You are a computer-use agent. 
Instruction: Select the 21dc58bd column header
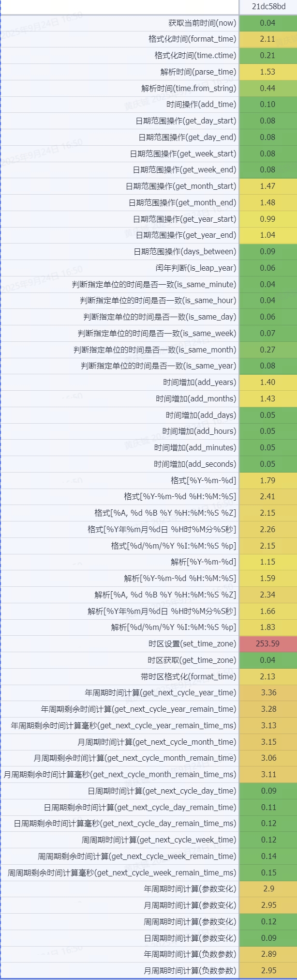268,7
